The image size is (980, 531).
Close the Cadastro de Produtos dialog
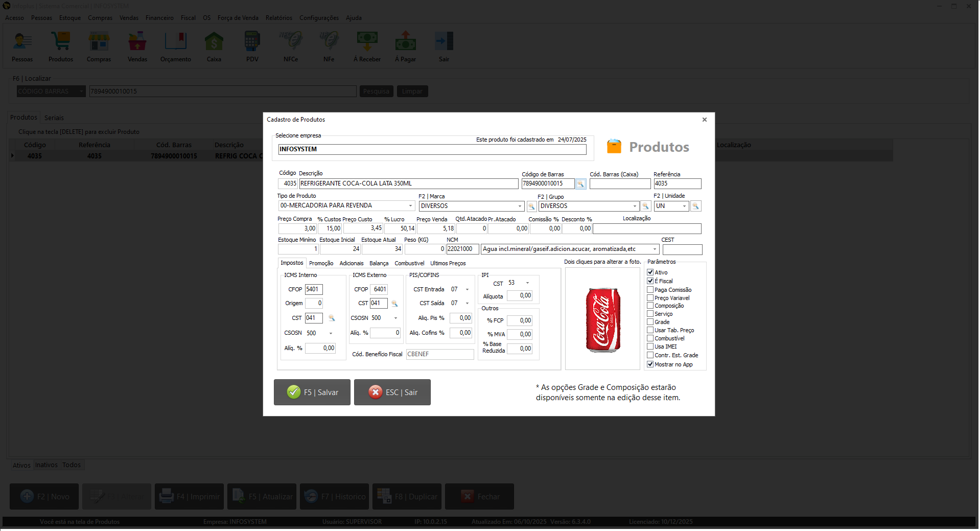[705, 120]
